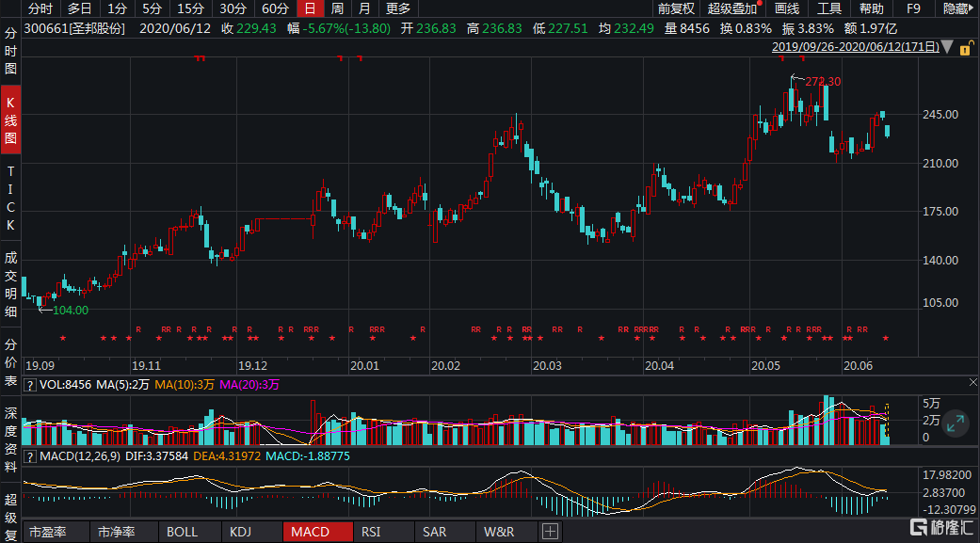Open the 成交明细 sidebar view

click(x=10, y=284)
